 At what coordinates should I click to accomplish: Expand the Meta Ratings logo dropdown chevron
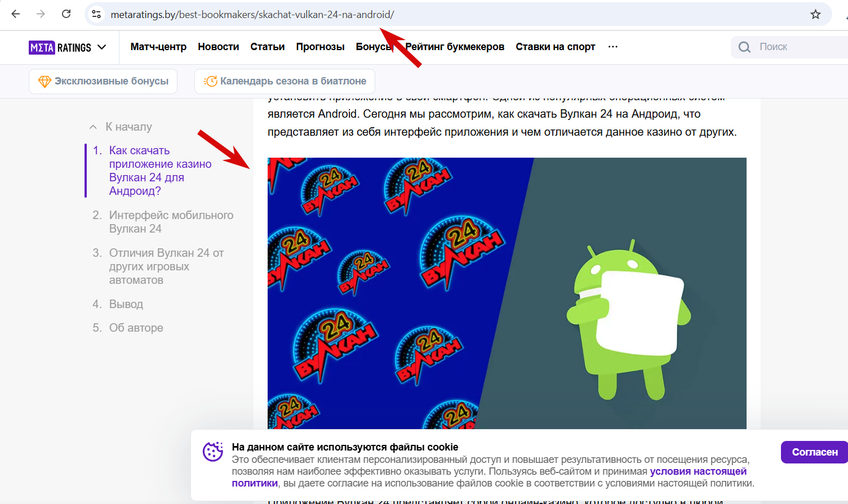pos(101,47)
